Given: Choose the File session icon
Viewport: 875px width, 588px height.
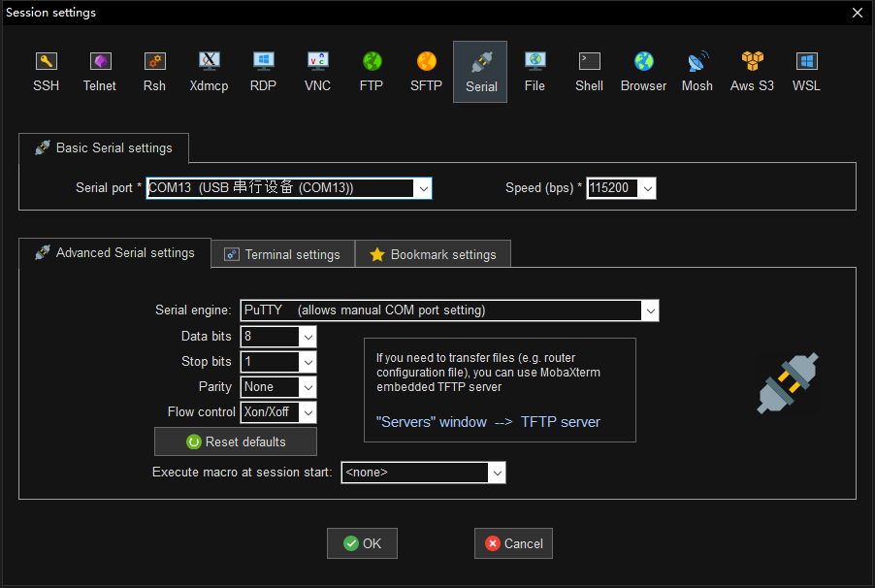Looking at the screenshot, I should [535, 72].
